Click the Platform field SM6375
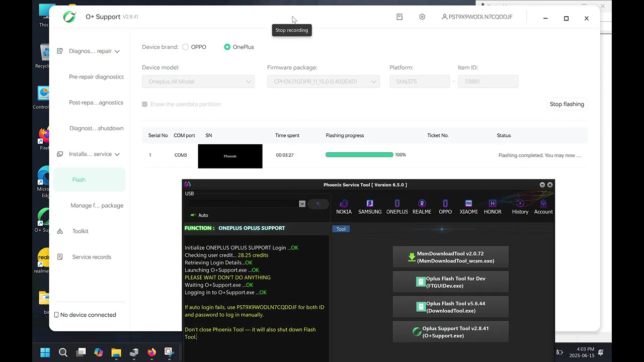This screenshot has width=644, height=362. [x=420, y=81]
